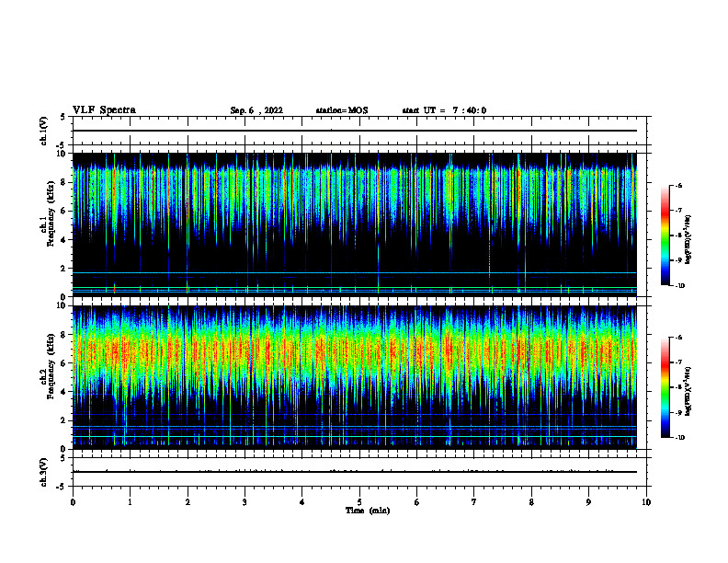Click inside the ch.2 spectrogram panel
The image size is (728, 563).
355,377
